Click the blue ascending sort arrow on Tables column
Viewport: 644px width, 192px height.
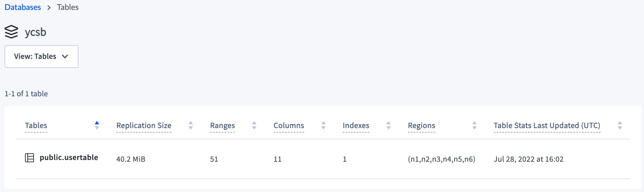(97, 123)
